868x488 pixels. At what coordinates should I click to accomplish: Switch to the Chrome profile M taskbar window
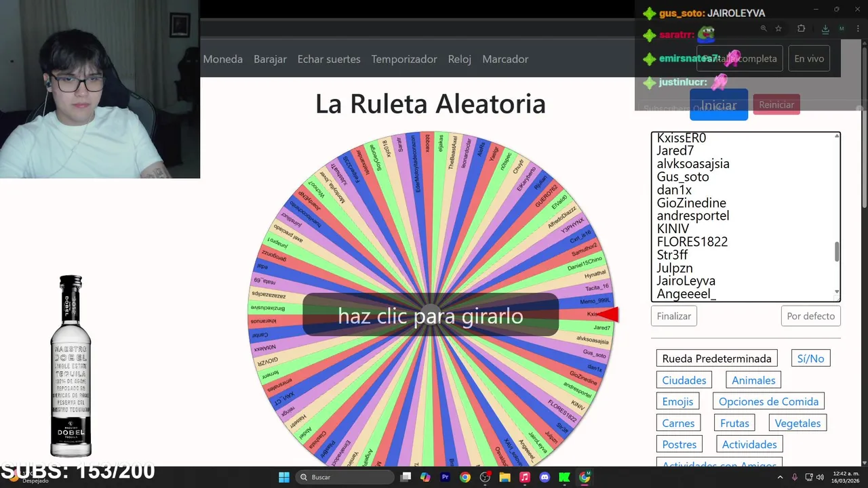585,477
